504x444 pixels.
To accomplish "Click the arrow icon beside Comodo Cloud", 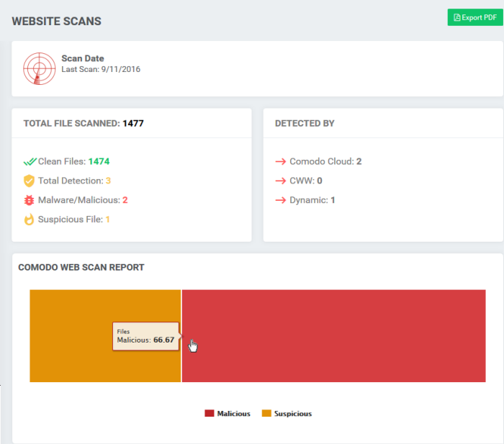I will (281, 161).
